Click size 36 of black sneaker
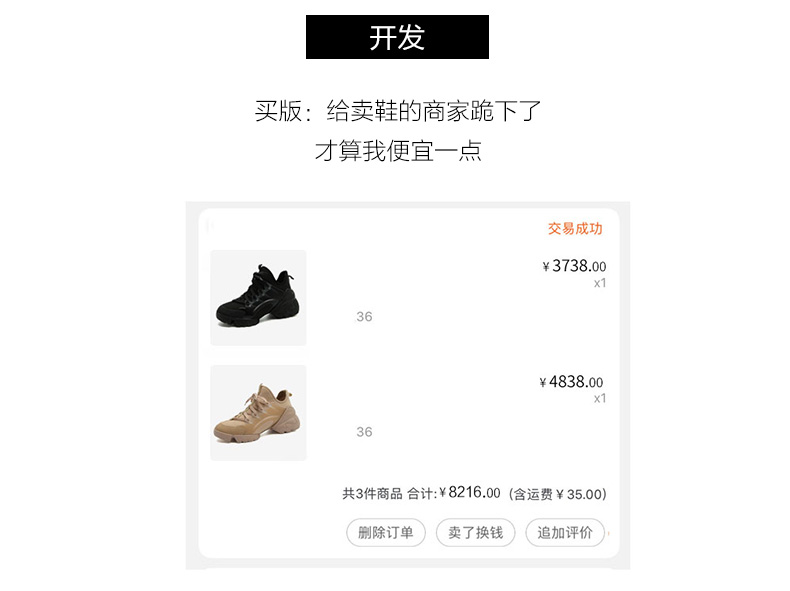 [x=364, y=316]
